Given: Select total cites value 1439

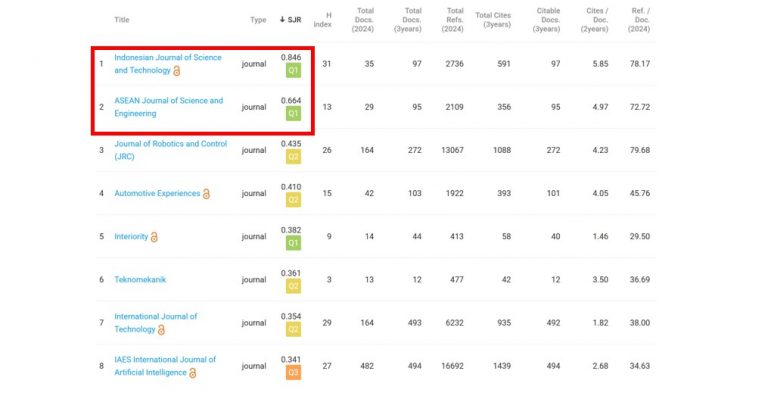Looking at the screenshot, I should [x=502, y=366].
